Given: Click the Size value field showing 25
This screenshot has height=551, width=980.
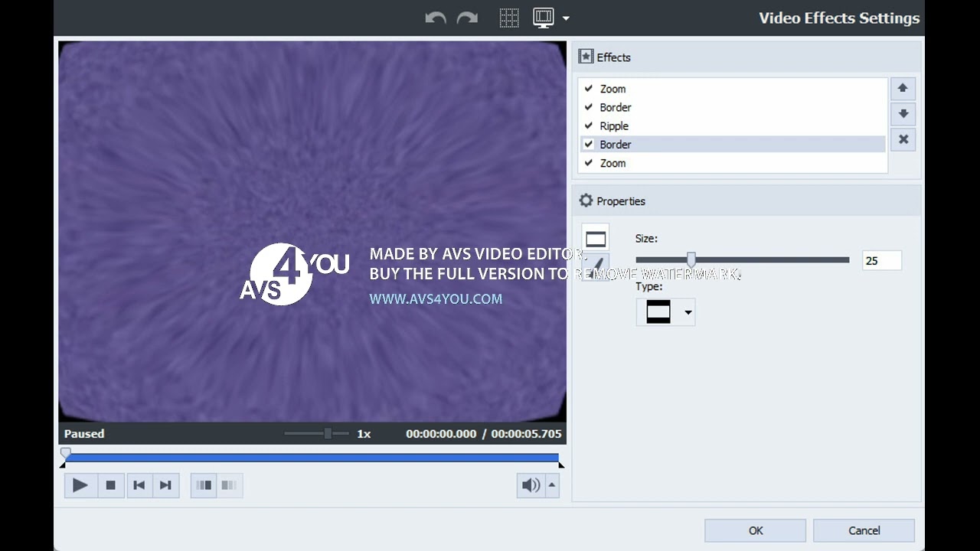Looking at the screenshot, I should click(882, 261).
